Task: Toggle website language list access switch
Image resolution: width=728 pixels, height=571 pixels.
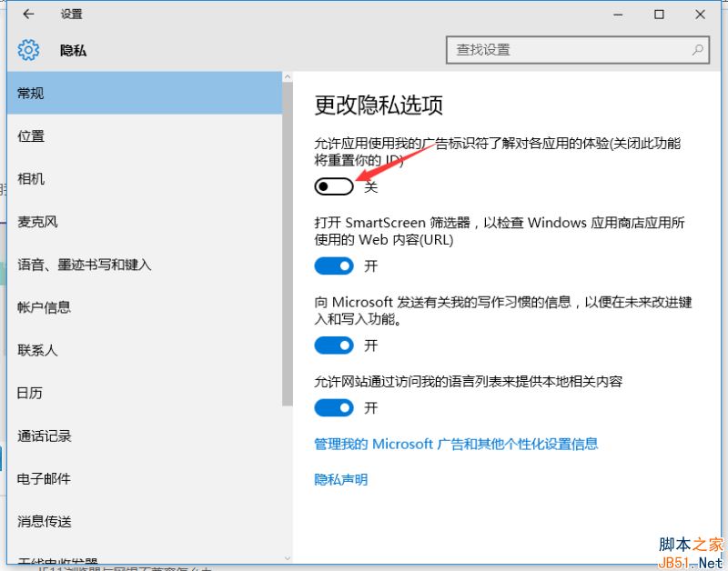Action: click(x=334, y=407)
